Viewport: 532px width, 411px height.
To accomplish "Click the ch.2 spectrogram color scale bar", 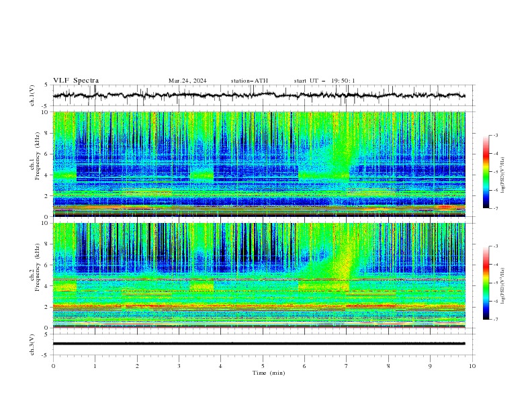I will [486, 283].
